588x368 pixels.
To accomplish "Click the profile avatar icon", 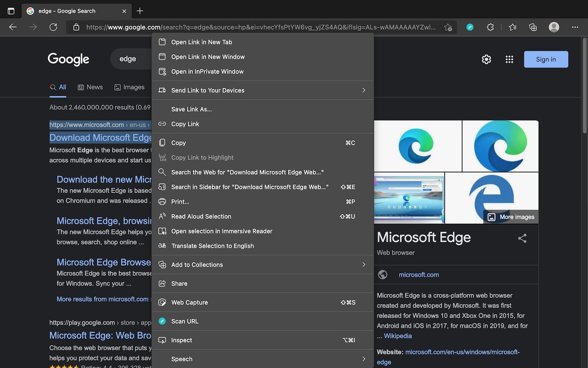I will [554, 27].
